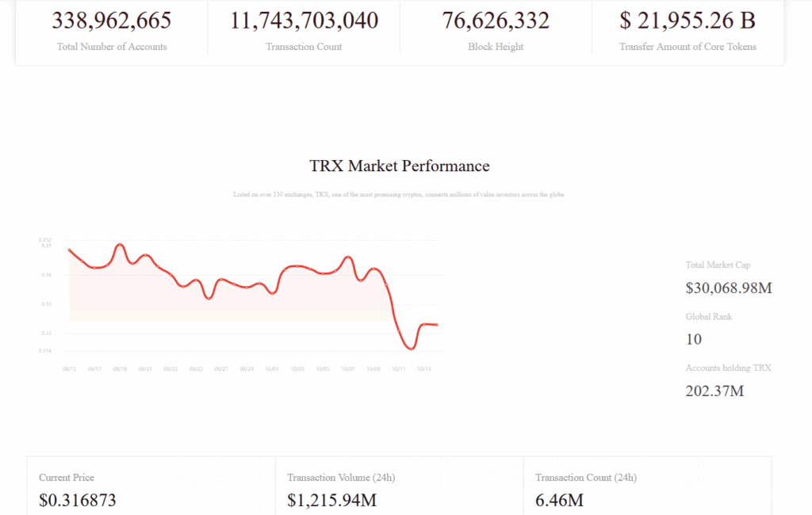Click the 10/01 date label on chart axis
The width and height of the screenshot is (812, 515).
(272, 368)
